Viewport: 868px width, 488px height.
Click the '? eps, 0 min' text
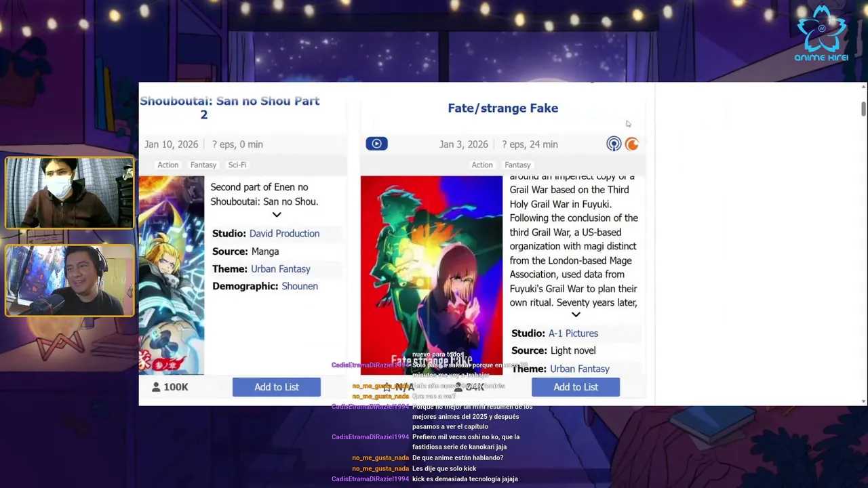point(237,144)
